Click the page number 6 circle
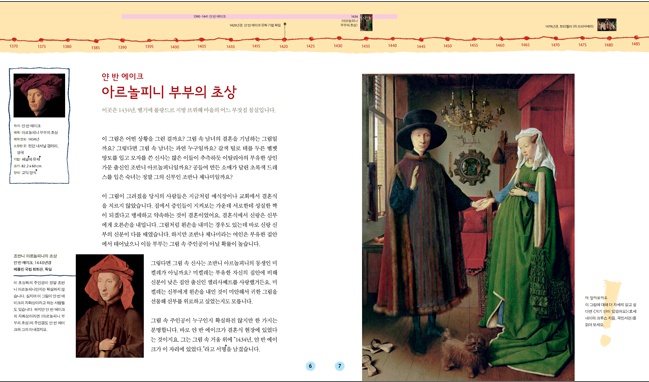This screenshot has width=649, height=382. [310, 366]
